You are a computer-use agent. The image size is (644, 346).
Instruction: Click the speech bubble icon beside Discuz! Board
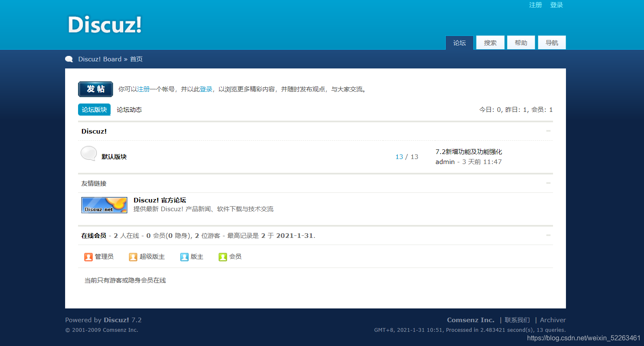(69, 59)
